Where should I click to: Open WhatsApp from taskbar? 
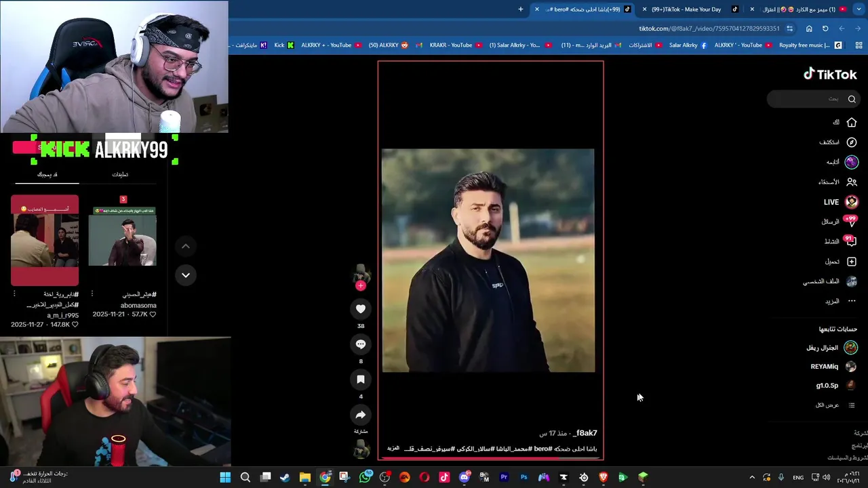pyautogui.click(x=365, y=477)
